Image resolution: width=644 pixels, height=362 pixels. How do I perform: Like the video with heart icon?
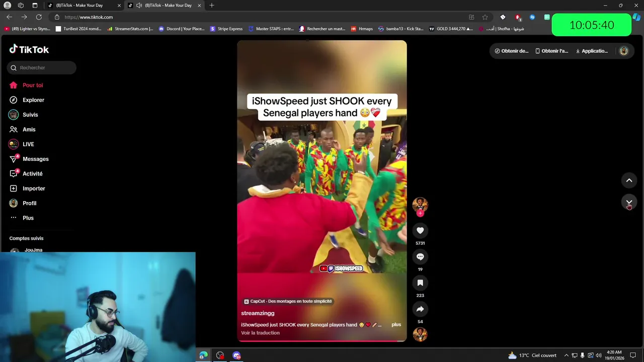[x=420, y=230]
